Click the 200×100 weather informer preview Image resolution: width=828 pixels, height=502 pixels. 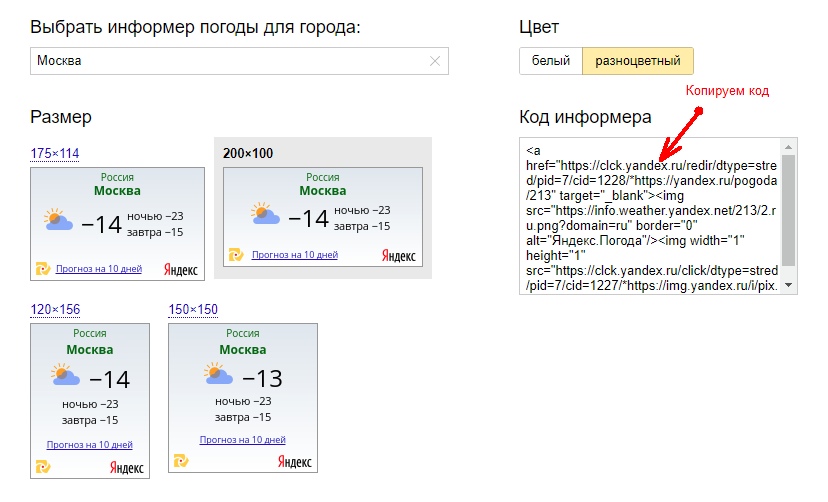[323, 217]
